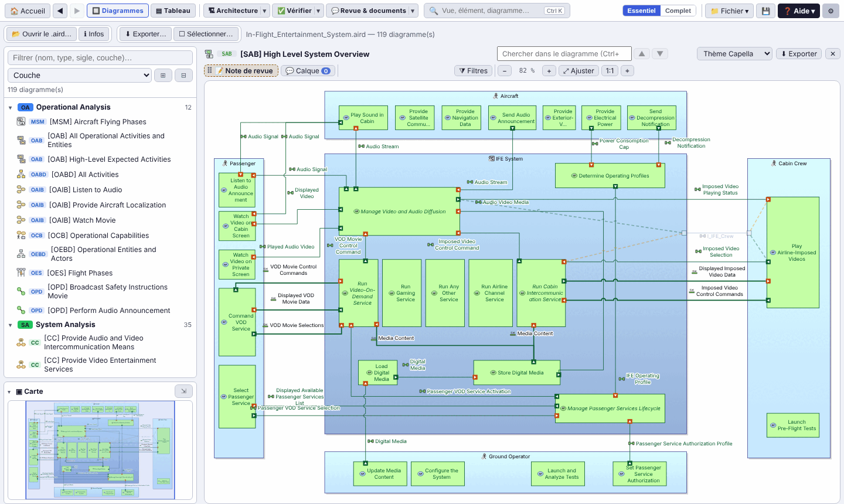Zoom in with the plus button
This screenshot has width=844, height=504.
pyautogui.click(x=549, y=71)
